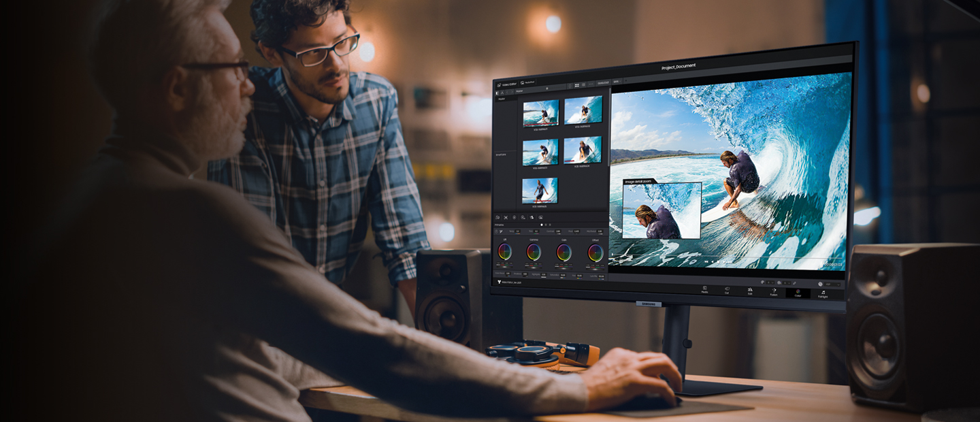Open the Fusion page icon

tap(774, 291)
